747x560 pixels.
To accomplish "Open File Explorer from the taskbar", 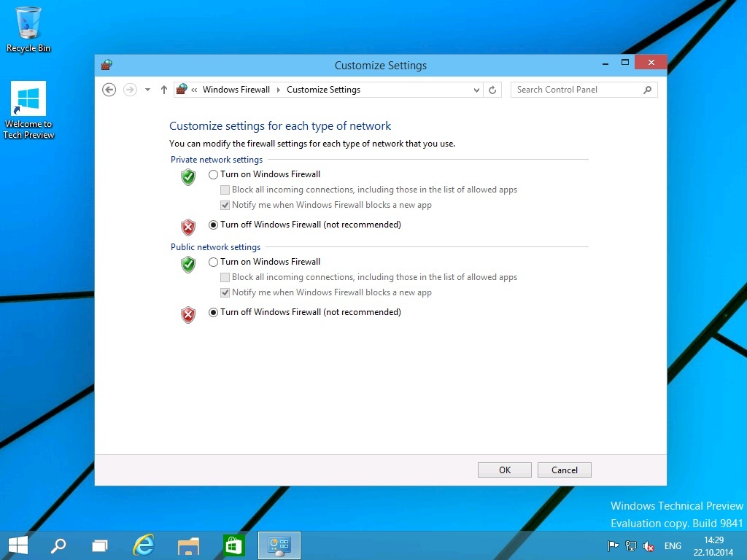I will (188, 545).
